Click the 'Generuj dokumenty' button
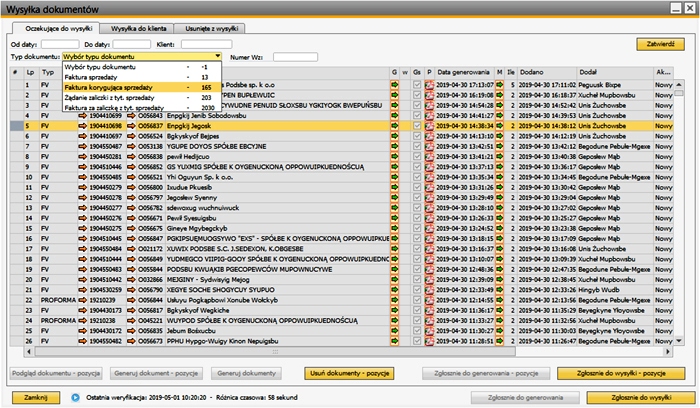700x408 pixels. click(246, 373)
